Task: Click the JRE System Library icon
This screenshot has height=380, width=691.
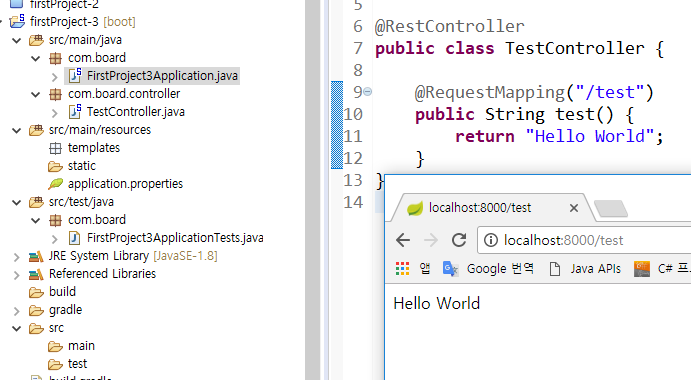Action: 36,256
